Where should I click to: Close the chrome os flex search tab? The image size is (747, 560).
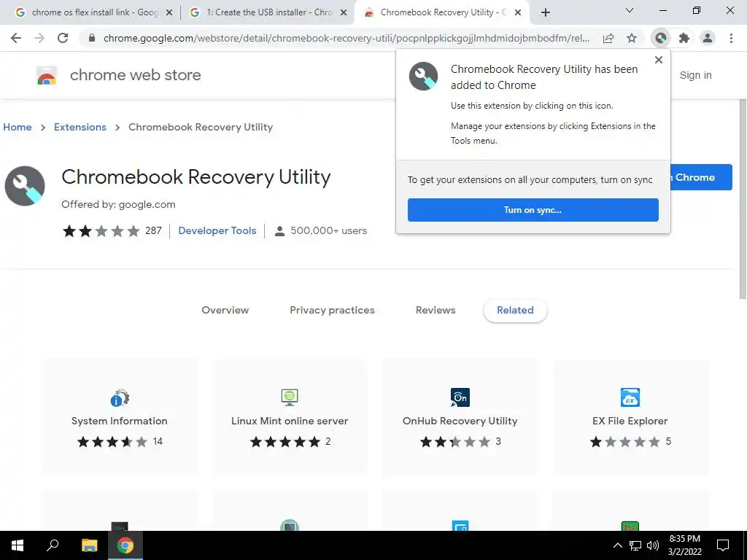click(x=169, y=13)
